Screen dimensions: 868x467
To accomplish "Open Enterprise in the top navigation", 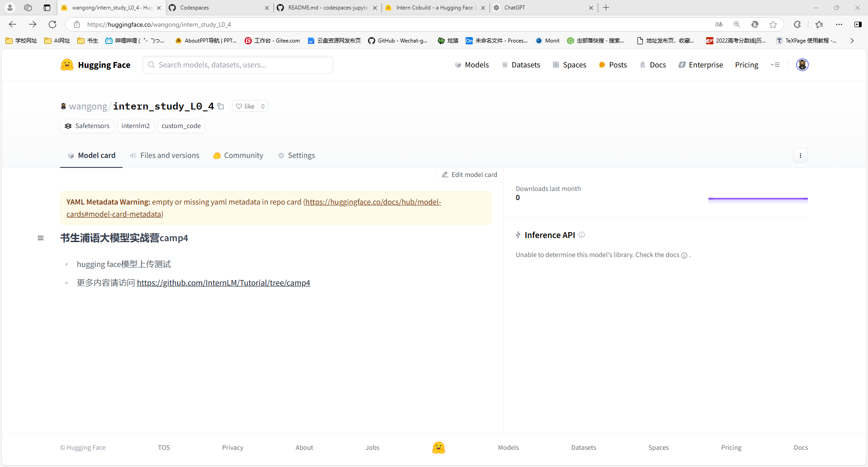I will (x=701, y=65).
